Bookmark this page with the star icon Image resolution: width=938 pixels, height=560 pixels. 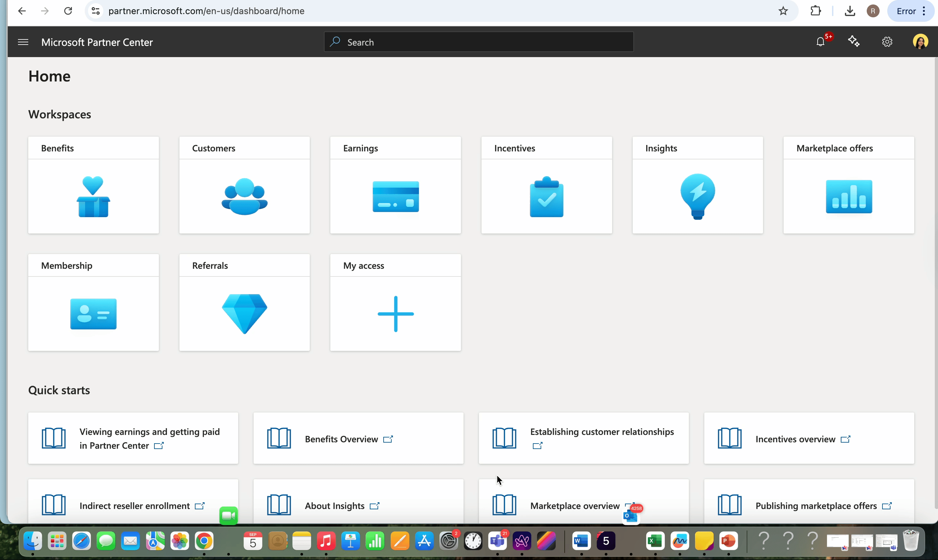pyautogui.click(x=783, y=11)
